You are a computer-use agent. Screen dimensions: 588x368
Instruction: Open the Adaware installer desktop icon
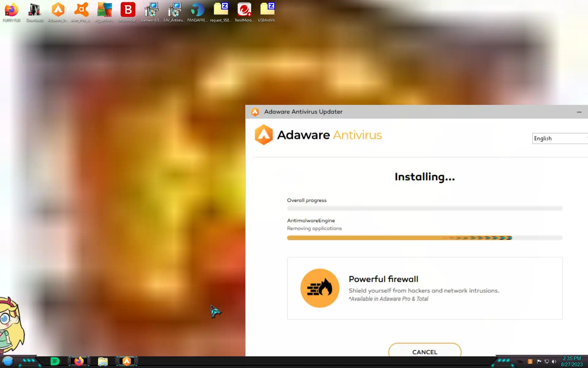click(x=58, y=10)
